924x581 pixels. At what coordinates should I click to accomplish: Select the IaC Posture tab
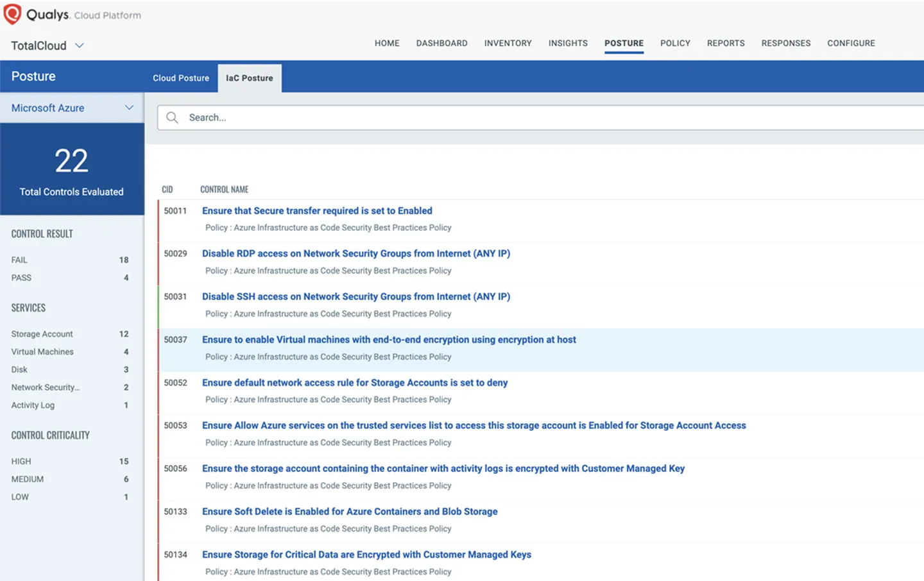pos(249,78)
